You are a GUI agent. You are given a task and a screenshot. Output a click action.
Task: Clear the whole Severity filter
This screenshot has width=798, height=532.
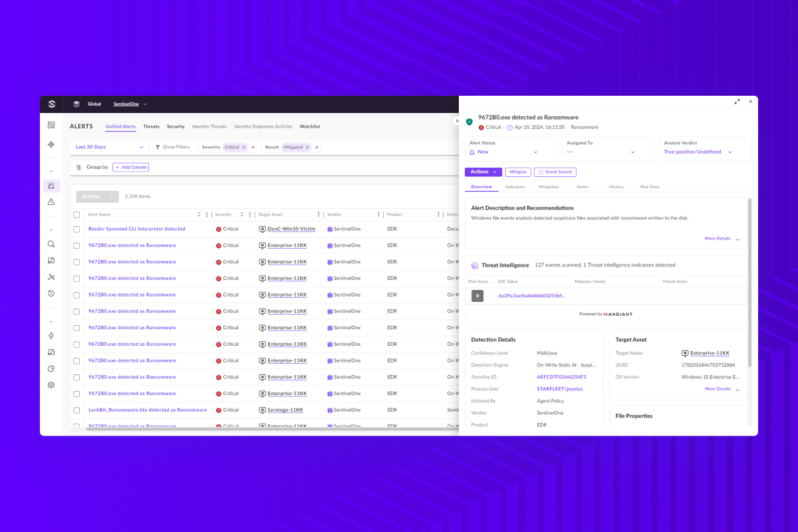coord(253,147)
